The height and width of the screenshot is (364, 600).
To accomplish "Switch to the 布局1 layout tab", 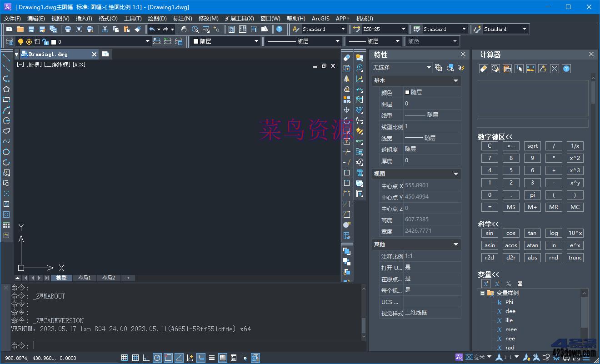I will [x=85, y=277].
